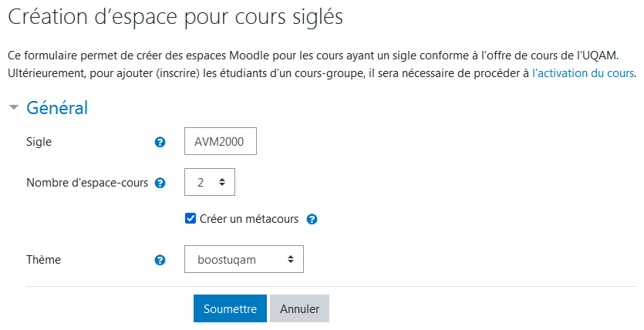This screenshot has width=644, height=330.
Task: Click the arrows on boostuqam selector
Action: click(x=290, y=259)
